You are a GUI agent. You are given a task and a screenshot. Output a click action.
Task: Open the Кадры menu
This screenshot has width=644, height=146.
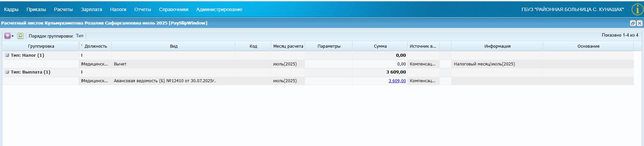click(11, 9)
